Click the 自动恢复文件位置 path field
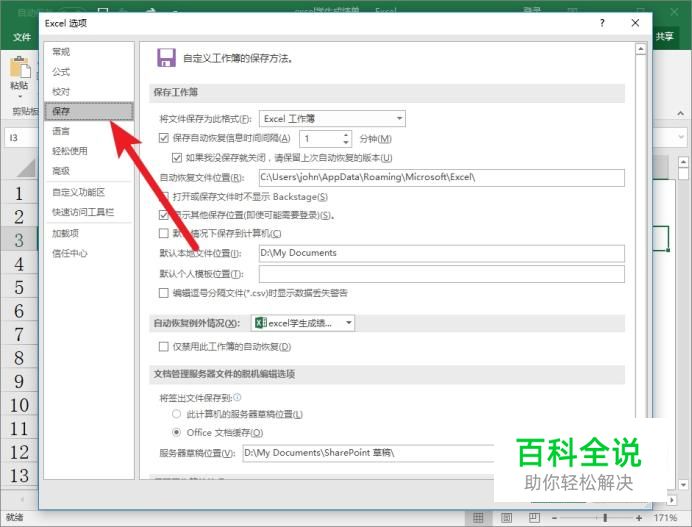Image resolution: width=692 pixels, height=527 pixels. click(441, 177)
